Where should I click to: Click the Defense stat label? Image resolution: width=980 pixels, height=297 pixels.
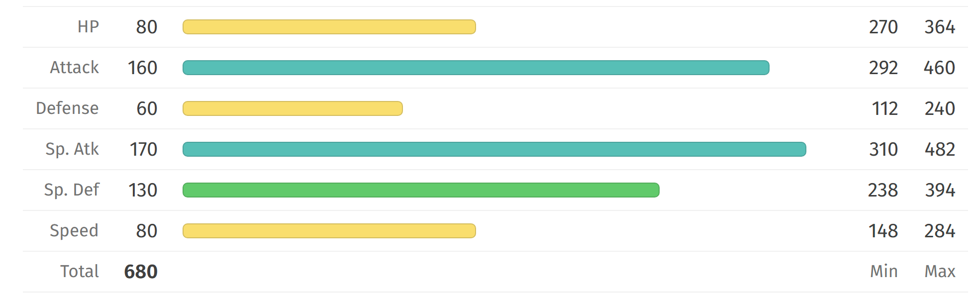(x=67, y=108)
